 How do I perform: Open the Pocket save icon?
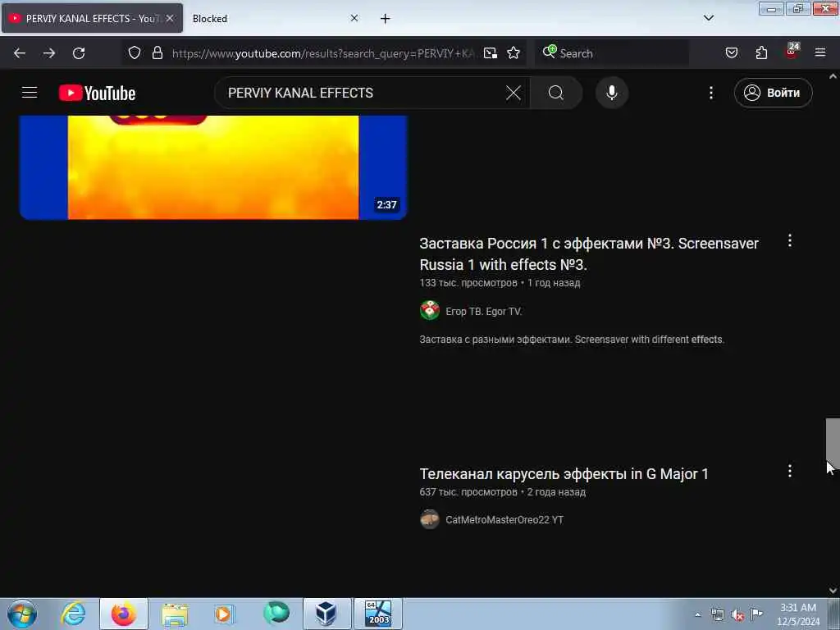click(731, 52)
